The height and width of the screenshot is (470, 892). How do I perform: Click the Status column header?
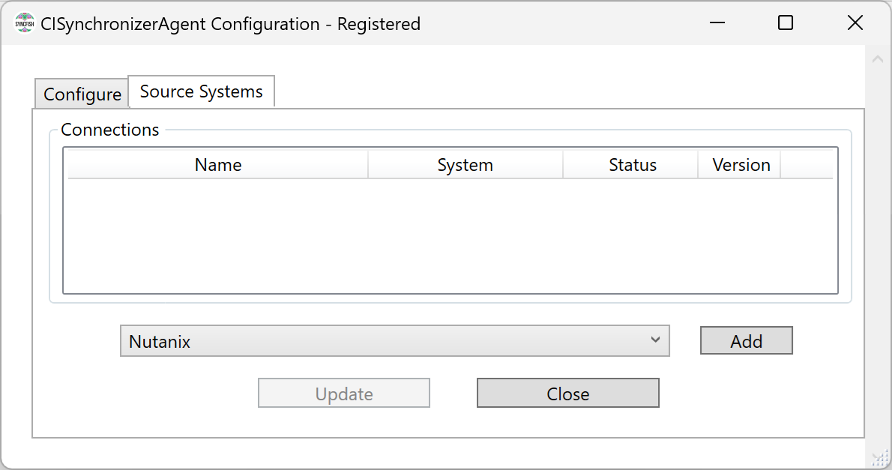tap(630, 164)
